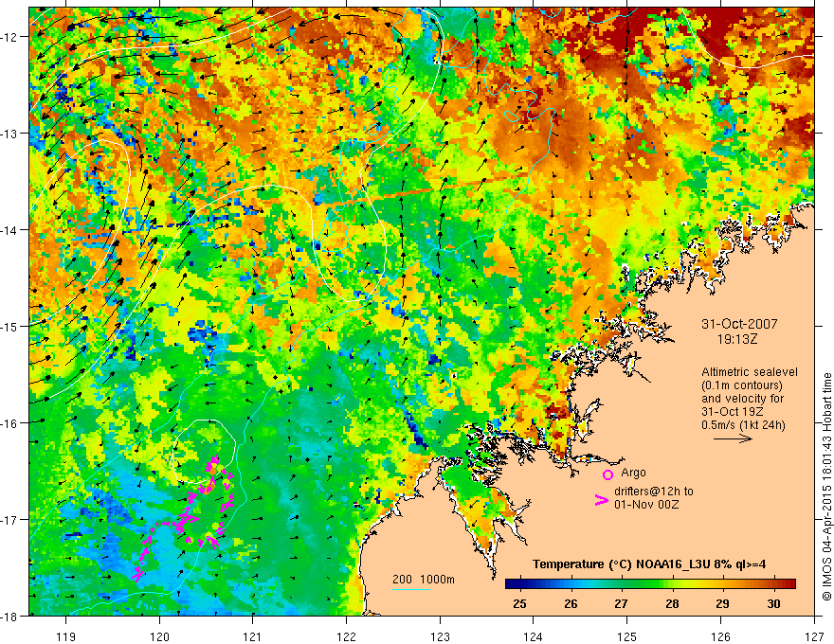Click the latitude axis label -12
The image size is (834, 644).
(10, 37)
